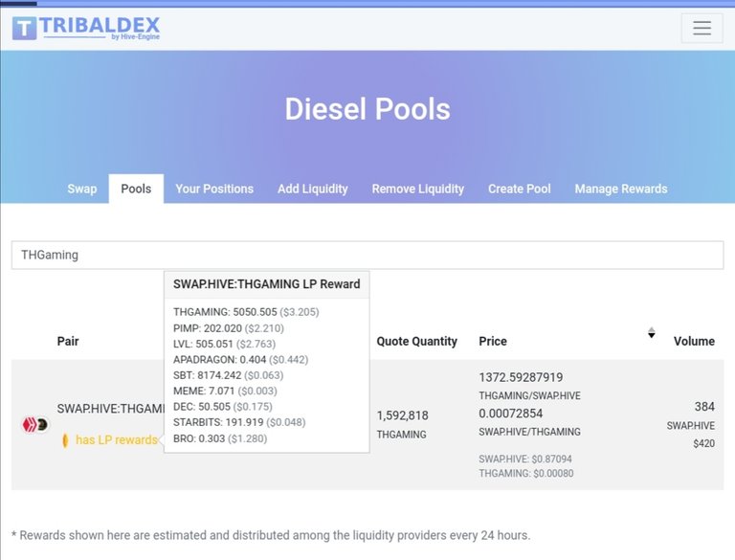Click the THGAMING: 5050.505 reward line
Screen dimensions: 735x560
click(246, 312)
